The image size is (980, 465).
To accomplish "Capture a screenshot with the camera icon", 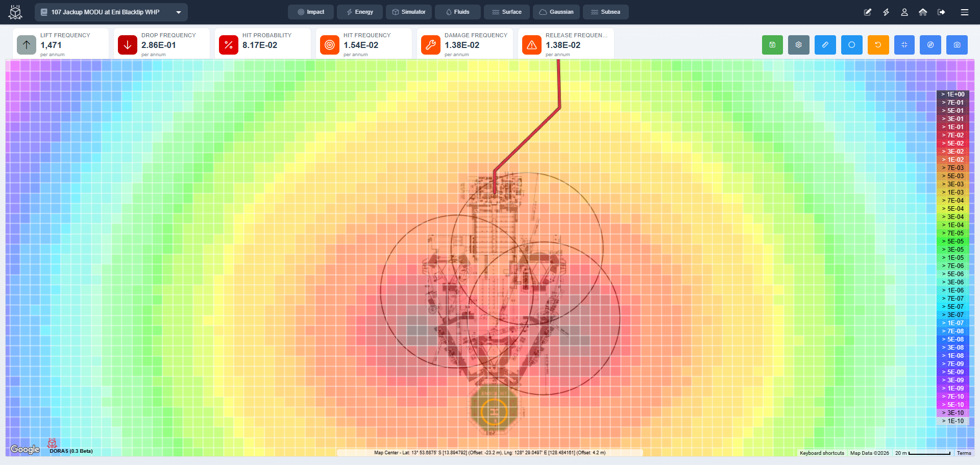I will 957,45.
